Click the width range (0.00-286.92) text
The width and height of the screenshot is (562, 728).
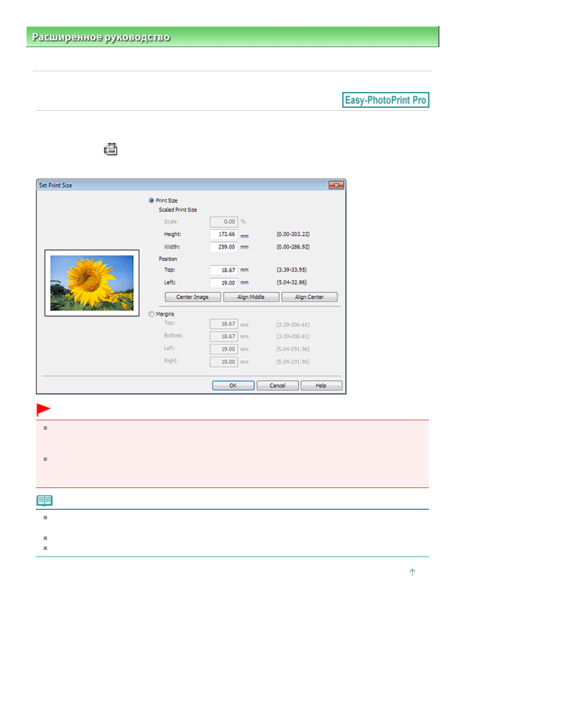pyautogui.click(x=293, y=247)
